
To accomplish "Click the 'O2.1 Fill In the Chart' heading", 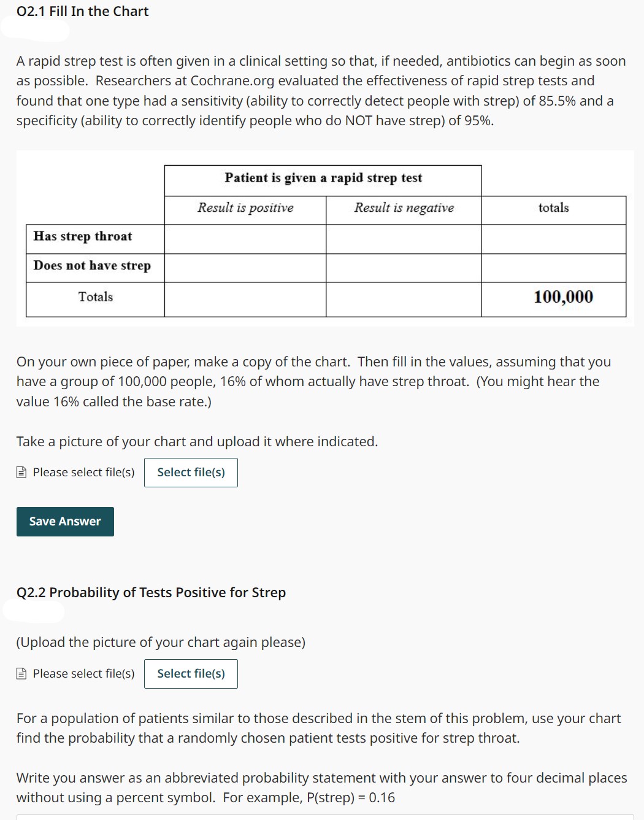I will click(82, 11).
